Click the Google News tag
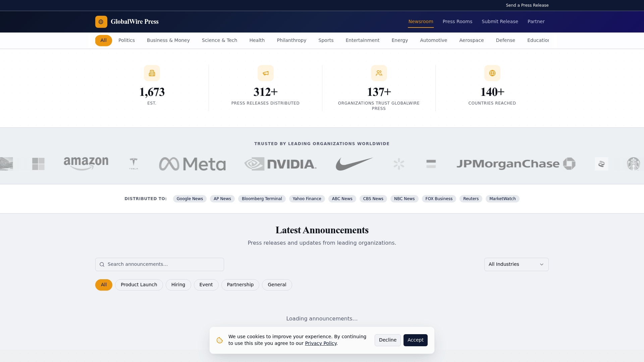The width and height of the screenshot is (644, 362). (190, 199)
